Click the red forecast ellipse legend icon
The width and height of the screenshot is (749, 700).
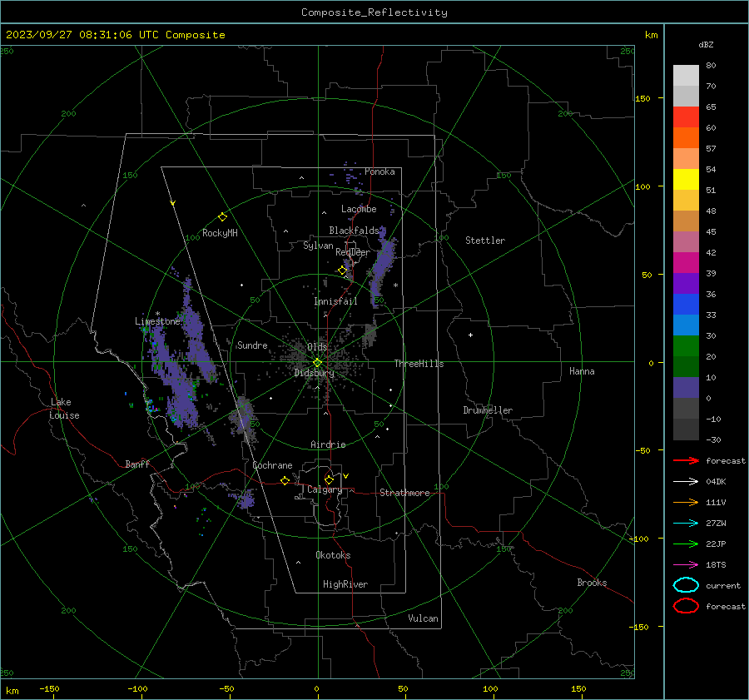point(686,606)
